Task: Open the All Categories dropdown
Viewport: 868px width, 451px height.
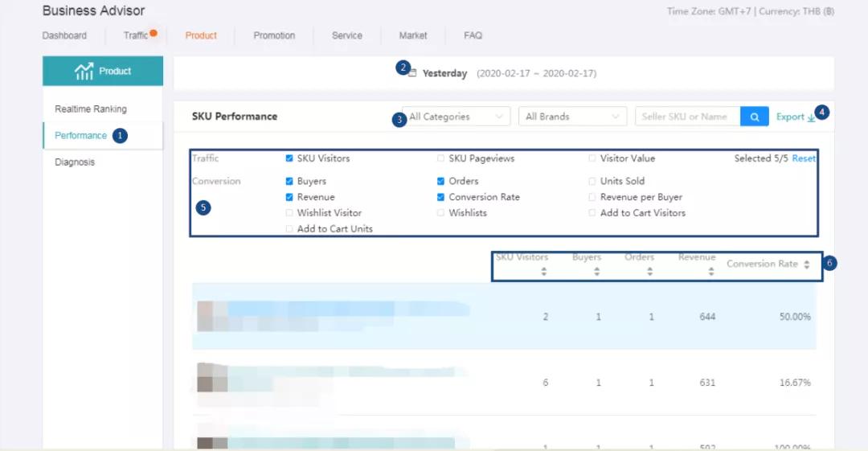Action: point(457,117)
